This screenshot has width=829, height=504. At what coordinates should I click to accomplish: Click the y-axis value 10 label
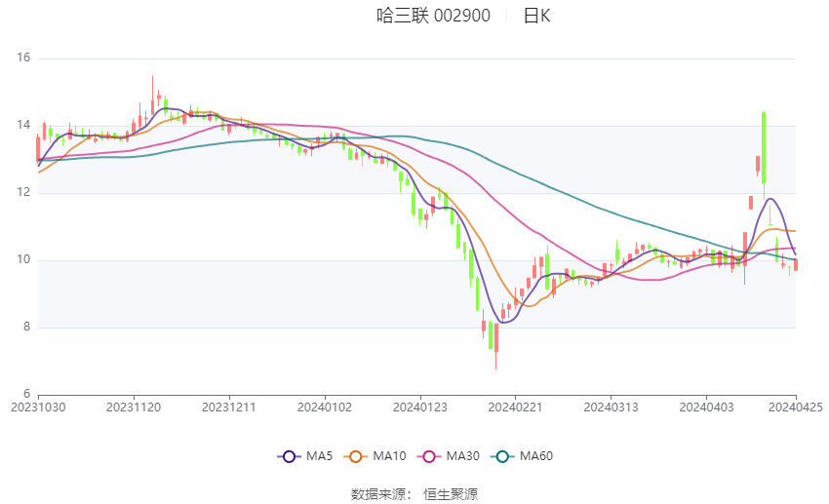pos(23,259)
